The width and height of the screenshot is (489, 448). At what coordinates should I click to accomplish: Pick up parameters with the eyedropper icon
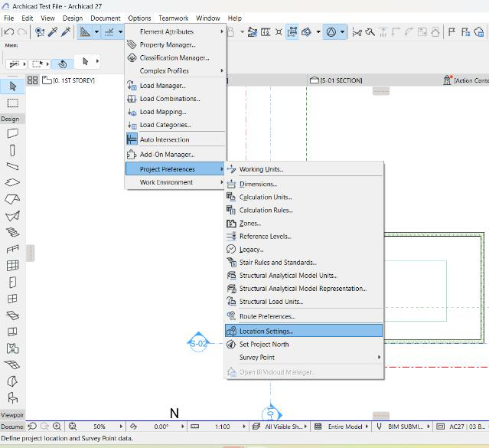pos(53,32)
